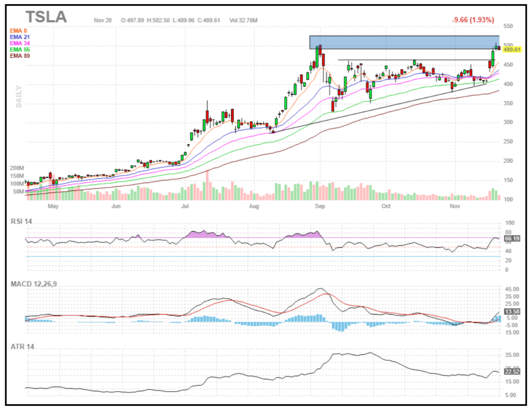
Task: Click the 350 price axis label
Action: 508,103
